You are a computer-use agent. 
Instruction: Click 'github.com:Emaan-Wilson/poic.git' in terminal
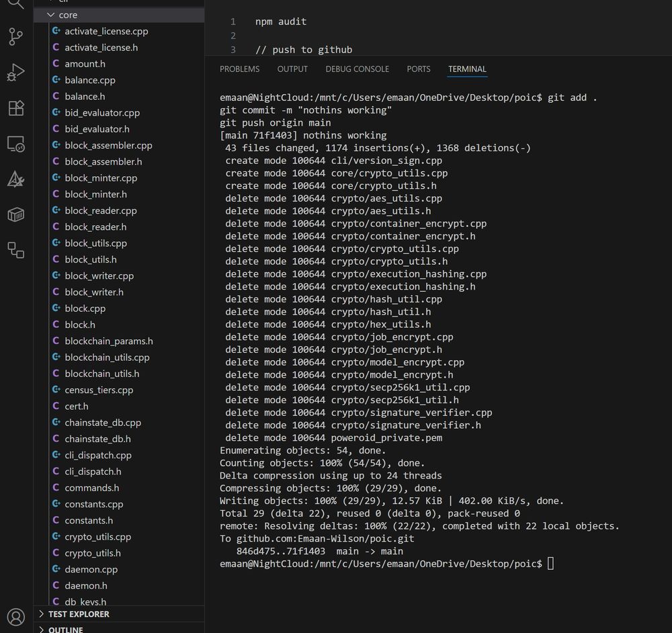tap(325, 538)
